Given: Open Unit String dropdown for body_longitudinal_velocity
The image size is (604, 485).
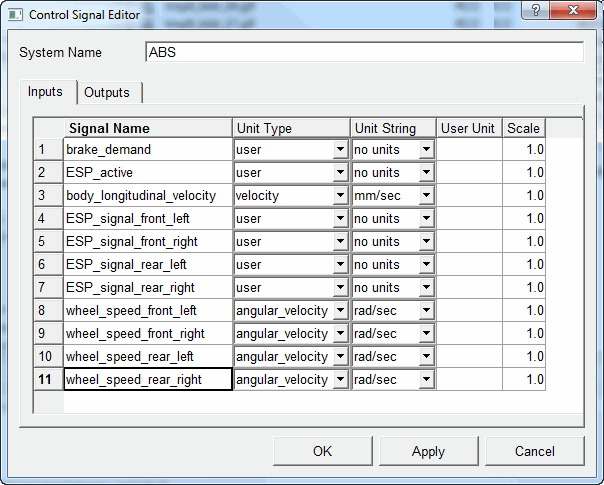Looking at the screenshot, I should click(426, 195).
